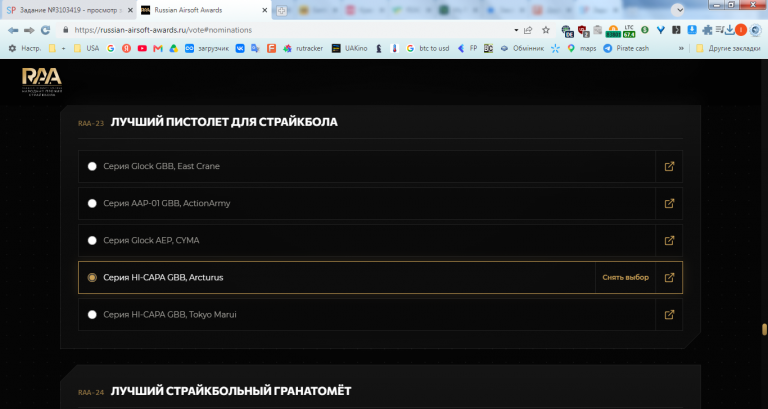768x409 pixels.
Task: Open the Google bookmark before Yandex
Action: point(111,48)
